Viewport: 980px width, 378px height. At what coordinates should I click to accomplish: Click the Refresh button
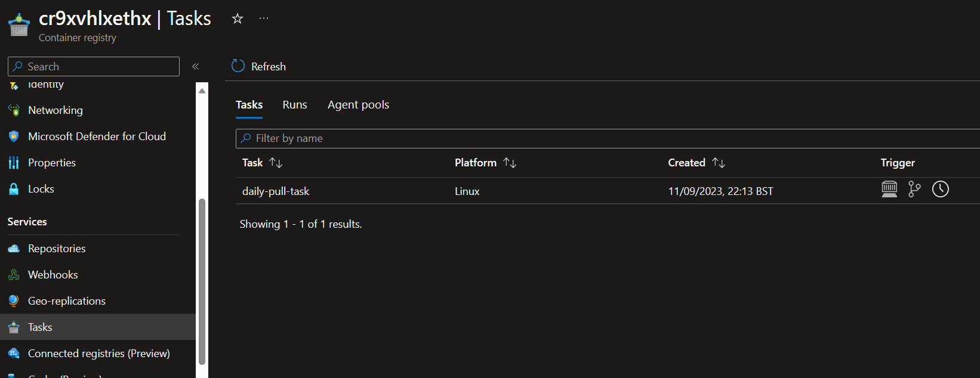pyautogui.click(x=258, y=66)
